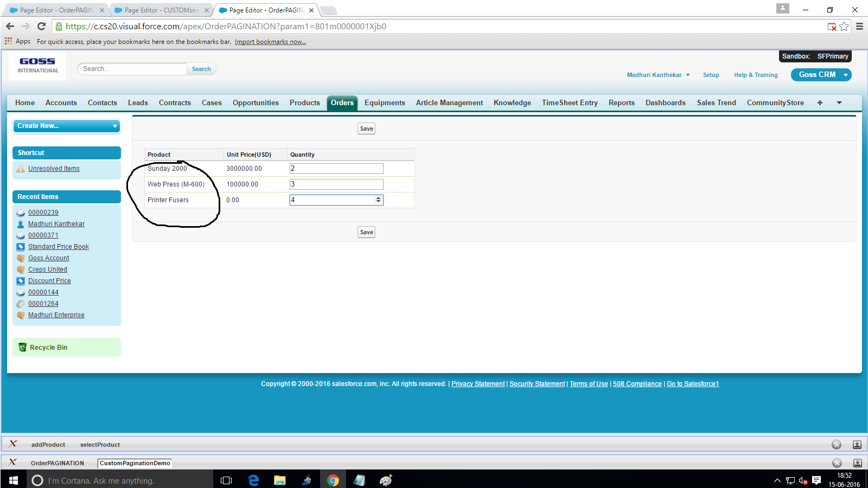Go to the Opportunities tab

256,103
